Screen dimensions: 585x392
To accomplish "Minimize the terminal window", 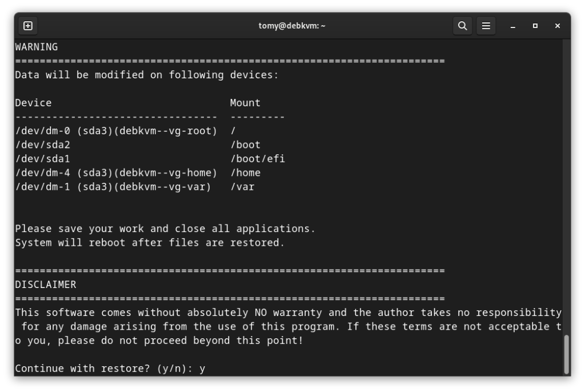I will 513,26.
